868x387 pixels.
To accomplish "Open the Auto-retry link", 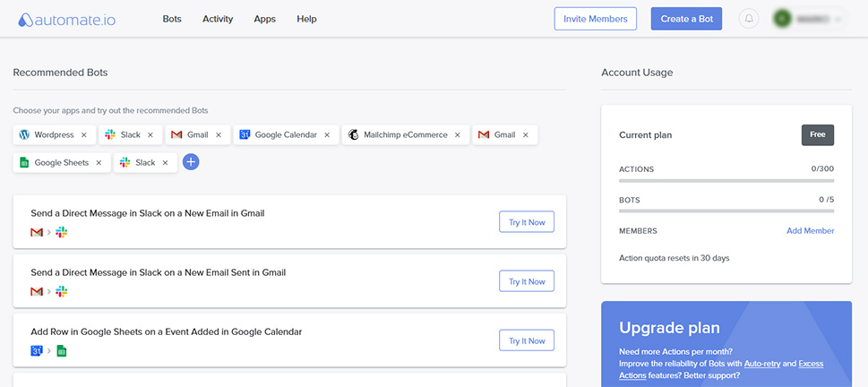I will pos(762,364).
